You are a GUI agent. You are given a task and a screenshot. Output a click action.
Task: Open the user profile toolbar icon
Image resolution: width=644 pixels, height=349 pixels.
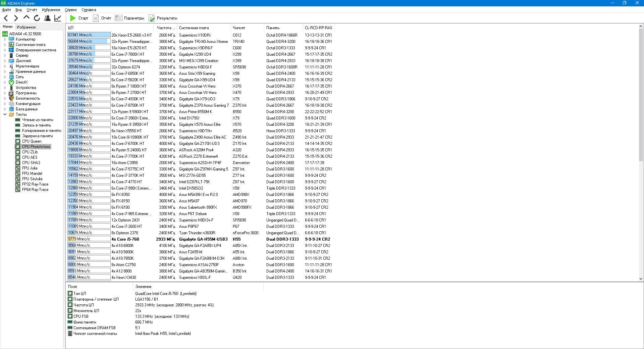(x=47, y=18)
